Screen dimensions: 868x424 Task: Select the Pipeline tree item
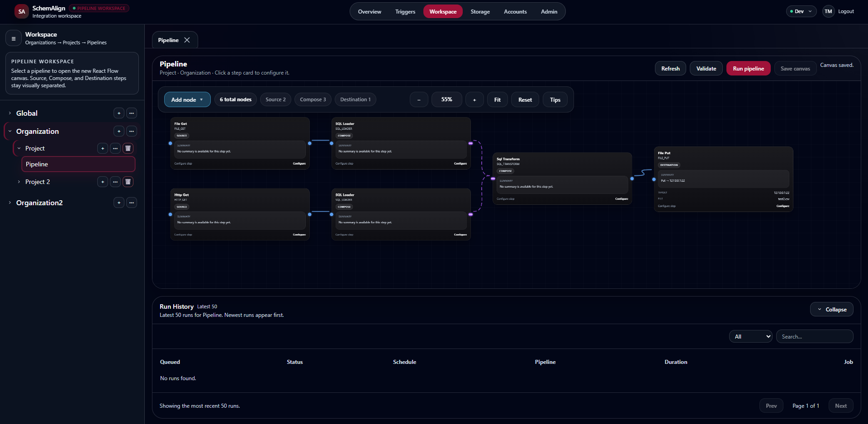[78, 164]
